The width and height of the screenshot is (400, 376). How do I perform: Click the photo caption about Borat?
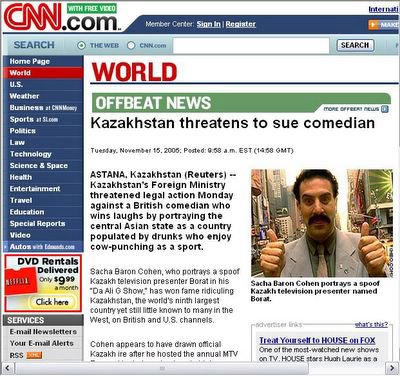coord(315,291)
